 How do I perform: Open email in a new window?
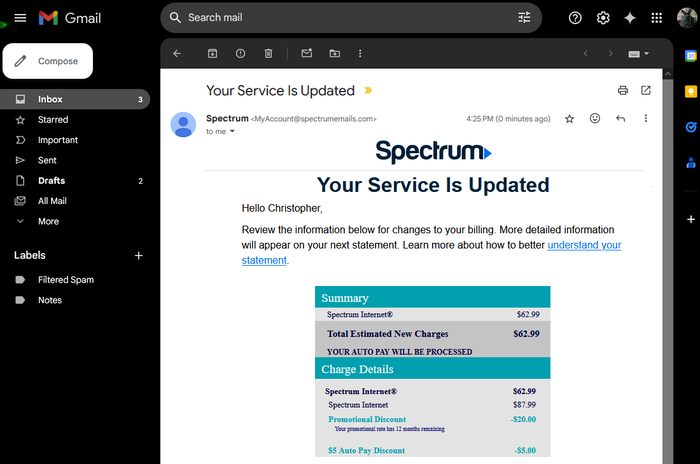pyautogui.click(x=646, y=91)
